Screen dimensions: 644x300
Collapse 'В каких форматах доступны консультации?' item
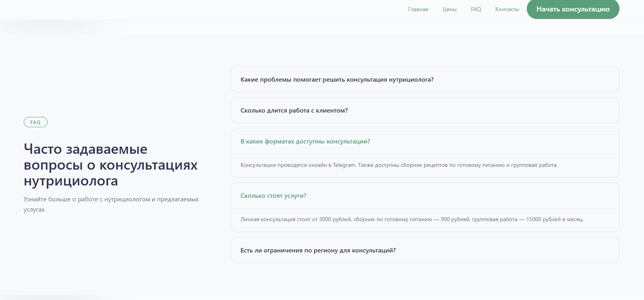[x=305, y=141]
